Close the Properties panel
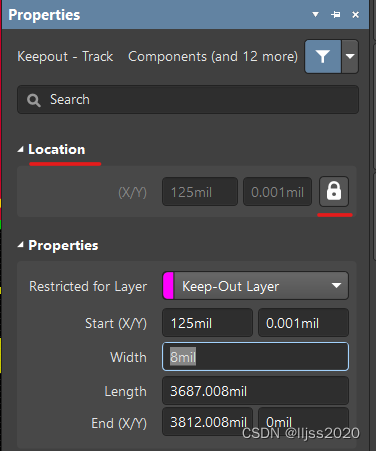The image size is (376, 451). click(356, 15)
